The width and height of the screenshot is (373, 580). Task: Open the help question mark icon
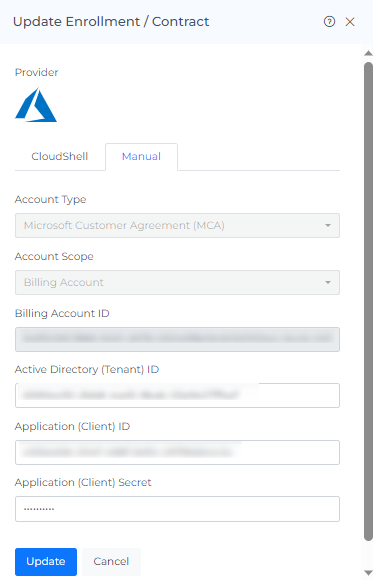(x=329, y=22)
